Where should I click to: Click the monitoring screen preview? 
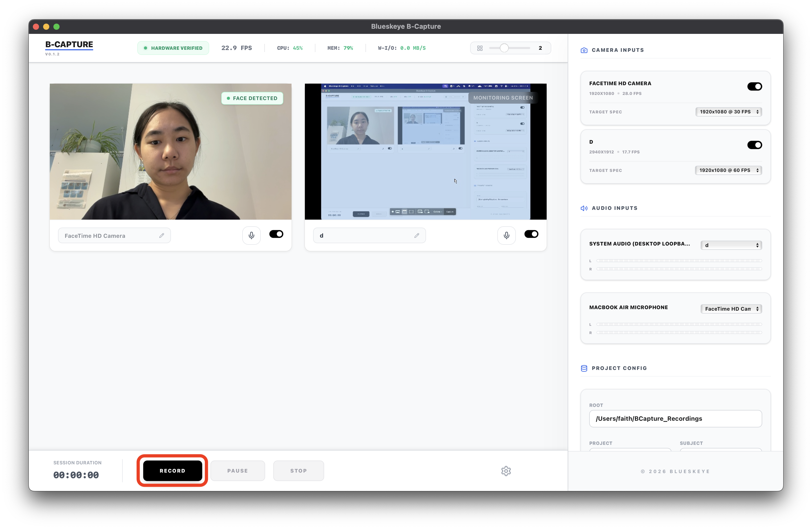tap(426, 151)
